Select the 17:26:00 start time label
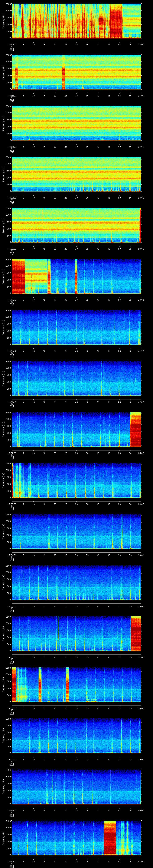 point(12,147)
